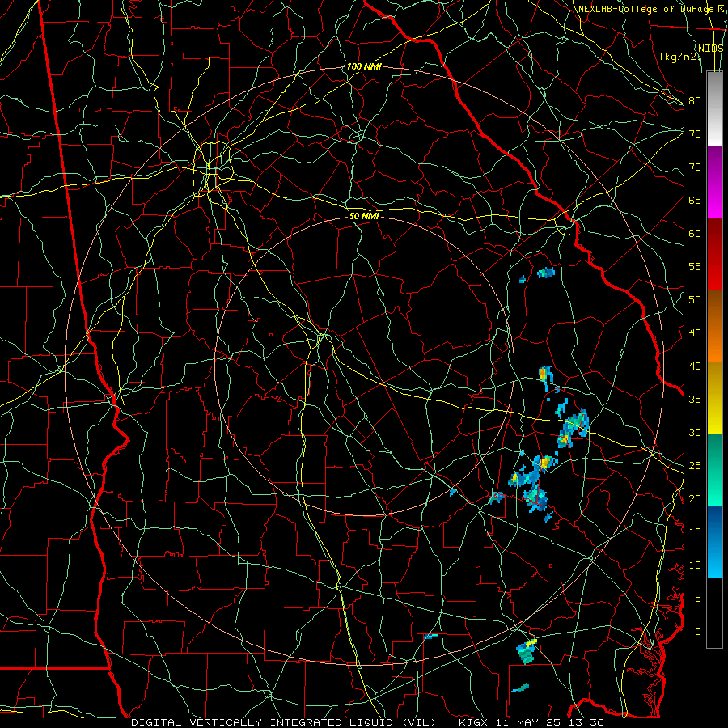Click the 35 value on the color scale
The image size is (728, 728).
pyautogui.click(x=695, y=400)
